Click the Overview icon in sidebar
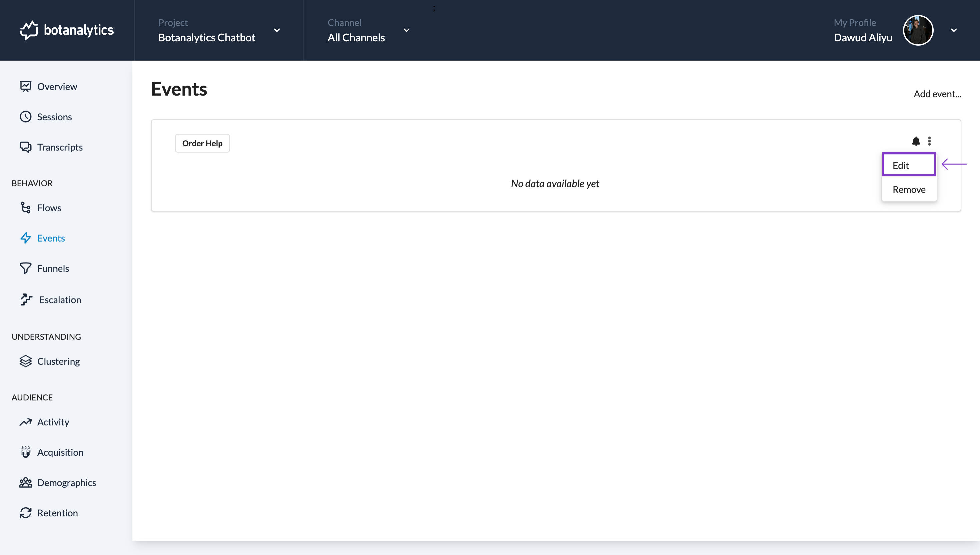Image resolution: width=980 pixels, height=555 pixels. pos(26,86)
